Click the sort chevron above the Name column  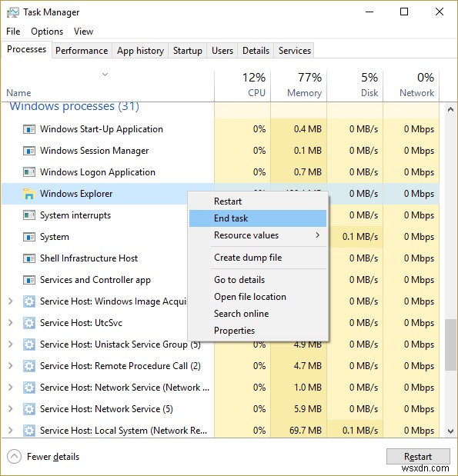pos(105,74)
